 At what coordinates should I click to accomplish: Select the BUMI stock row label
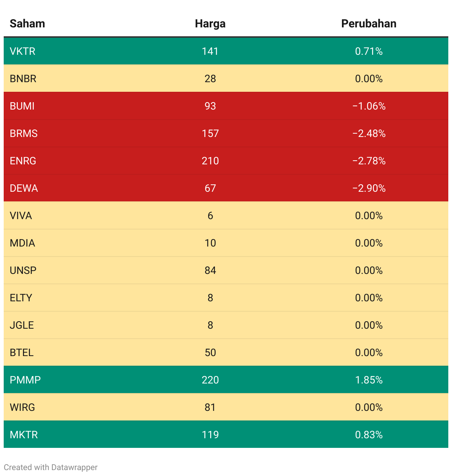(x=22, y=106)
